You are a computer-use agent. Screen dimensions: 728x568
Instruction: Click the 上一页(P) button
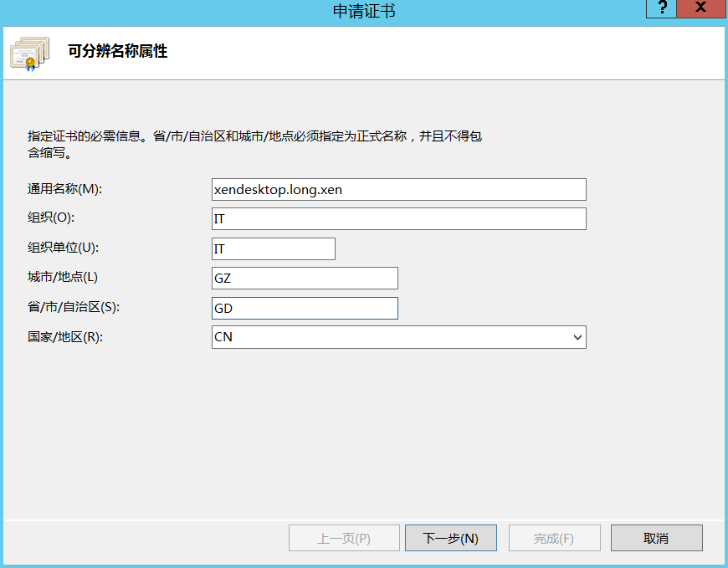[x=344, y=538]
